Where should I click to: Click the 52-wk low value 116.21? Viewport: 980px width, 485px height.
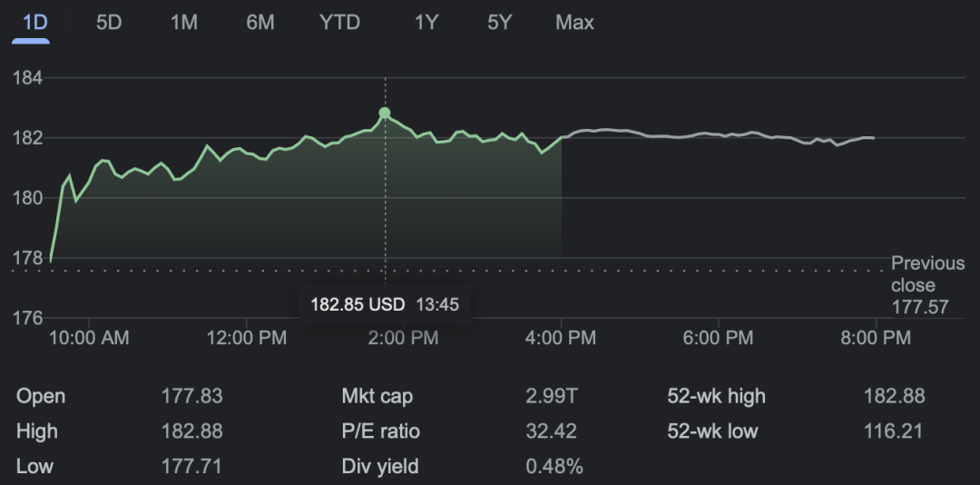pos(894,431)
